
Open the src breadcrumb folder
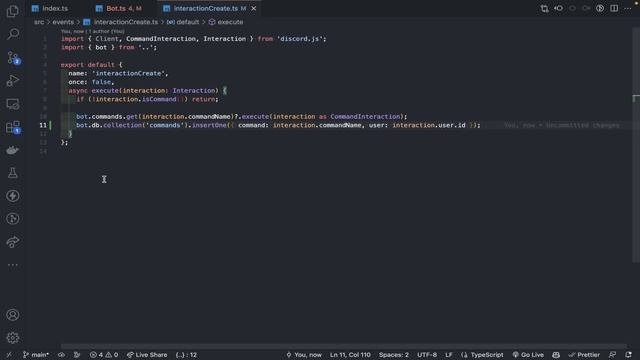tap(39, 22)
